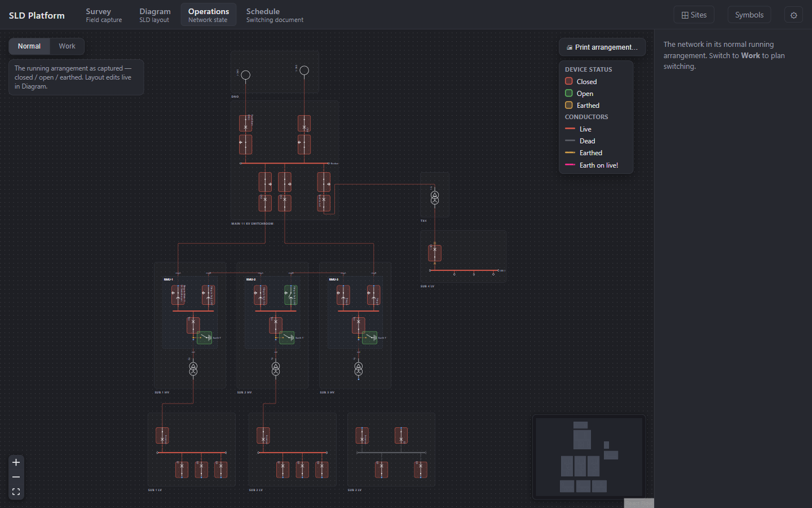Click the SUB 1 LV incomer breaker
Image resolution: width=812 pixels, height=508 pixels.
coord(162,436)
